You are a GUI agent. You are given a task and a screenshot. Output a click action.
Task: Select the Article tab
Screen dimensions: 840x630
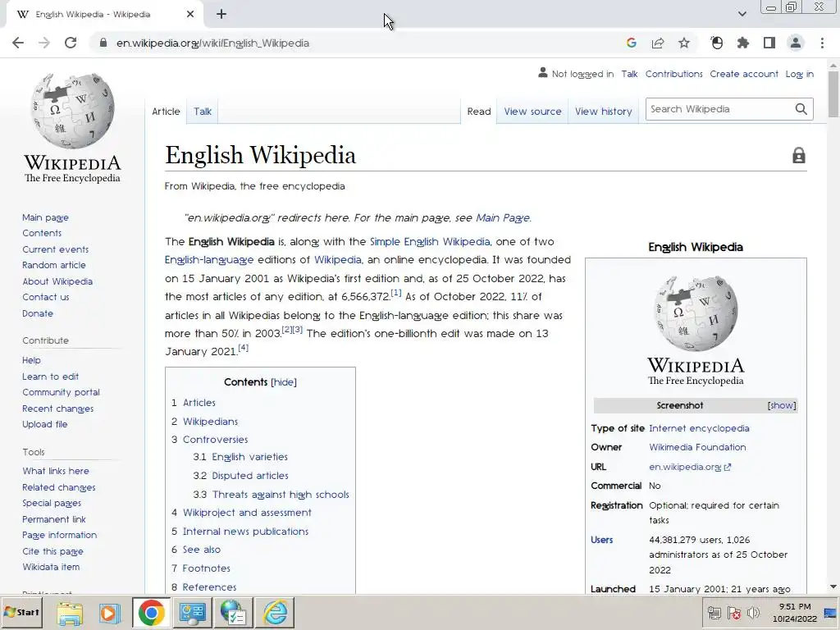tap(166, 112)
